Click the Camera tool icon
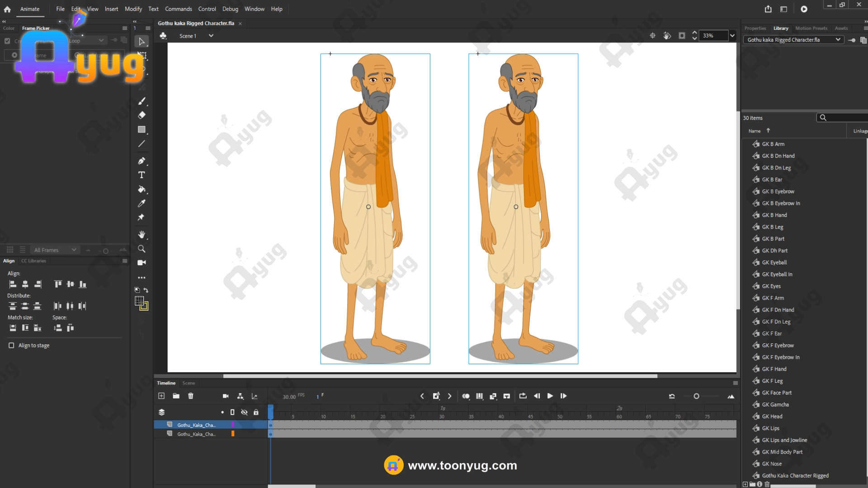This screenshot has width=868, height=488. (142, 263)
